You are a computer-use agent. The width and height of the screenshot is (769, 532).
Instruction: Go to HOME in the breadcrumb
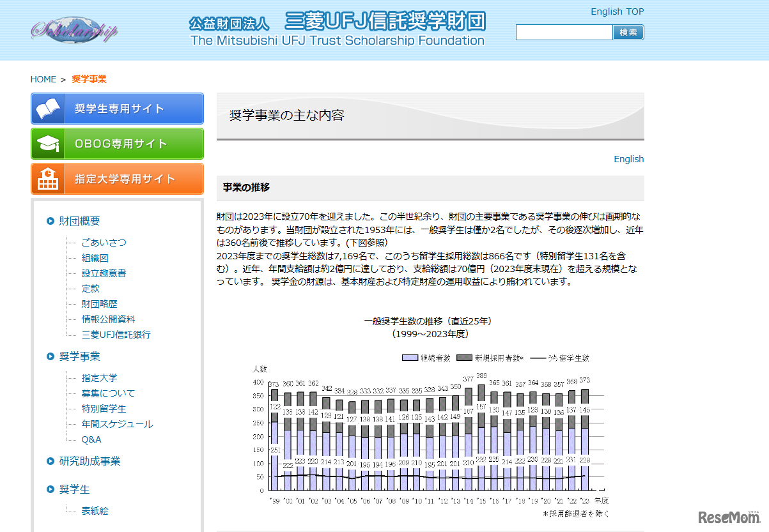tap(43, 79)
